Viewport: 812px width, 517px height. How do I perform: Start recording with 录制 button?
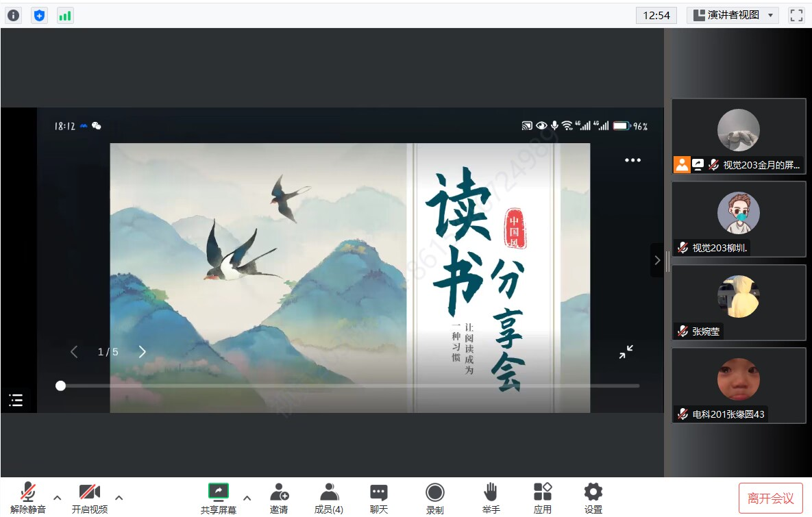(434, 498)
